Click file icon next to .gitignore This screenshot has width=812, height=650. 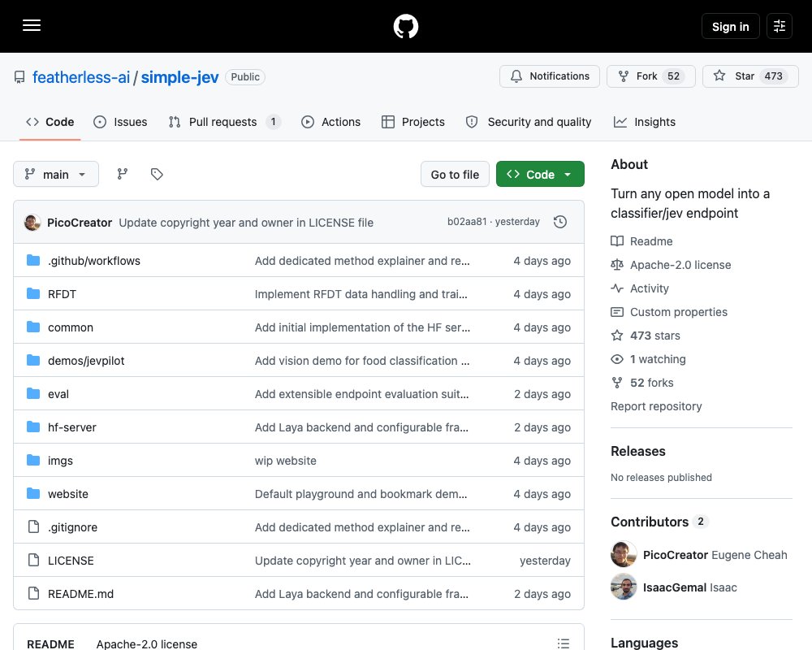33,526
